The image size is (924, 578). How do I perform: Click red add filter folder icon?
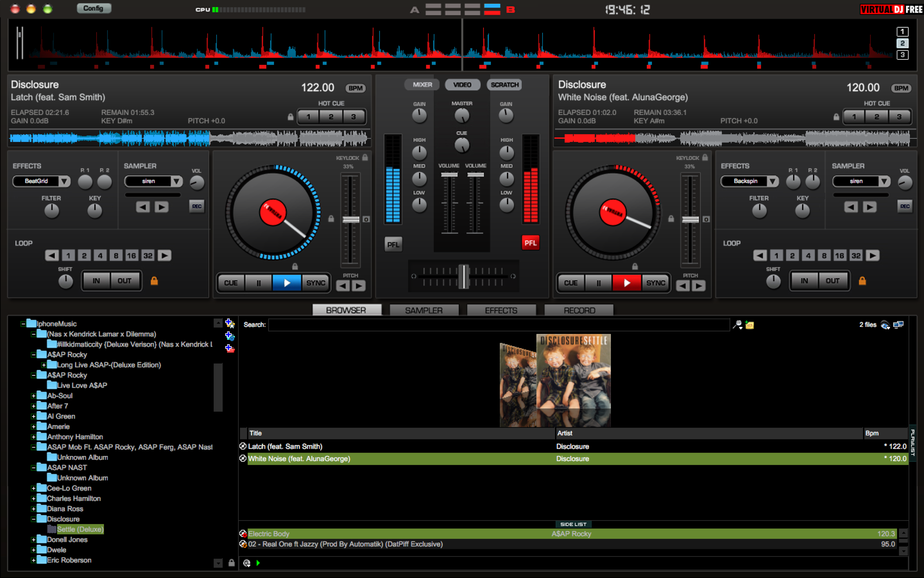230,348
